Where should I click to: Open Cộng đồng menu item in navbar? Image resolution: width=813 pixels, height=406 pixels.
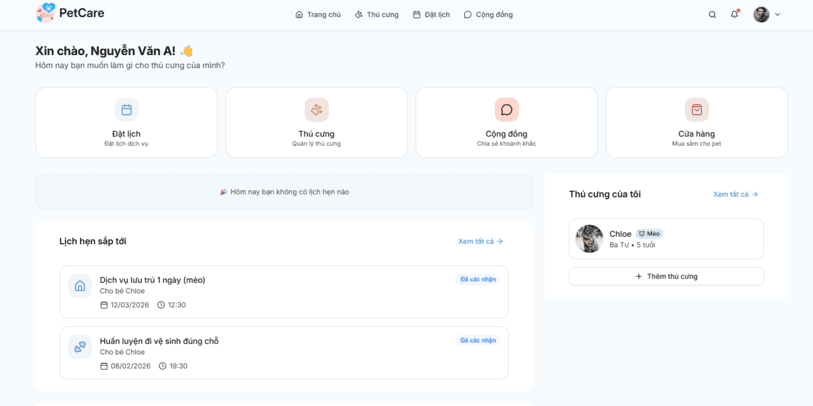pyautogui.click(x=488, y=15)
